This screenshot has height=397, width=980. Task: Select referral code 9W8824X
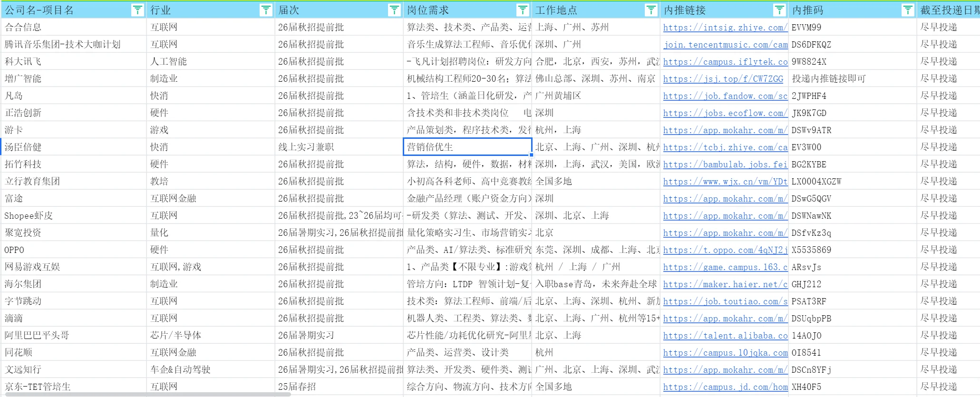(853, 62)
